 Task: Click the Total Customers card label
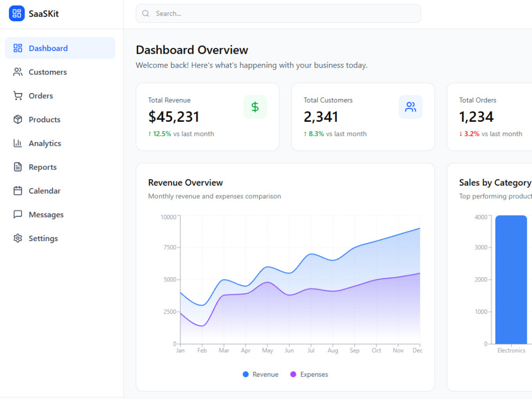[x=328, y=100]
